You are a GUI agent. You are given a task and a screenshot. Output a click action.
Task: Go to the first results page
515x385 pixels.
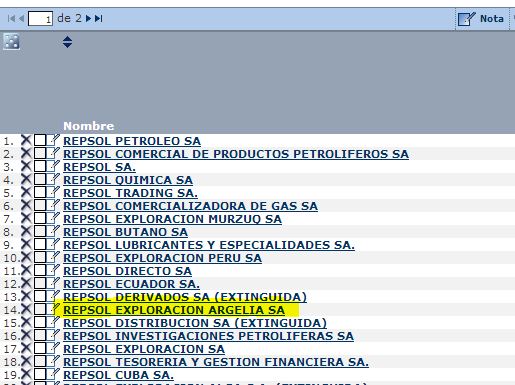click(x=11, y=18)
